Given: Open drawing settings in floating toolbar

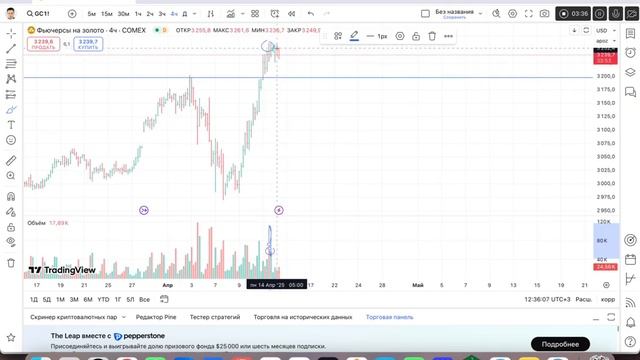Looking at the screenshot, I should point(400,36).
